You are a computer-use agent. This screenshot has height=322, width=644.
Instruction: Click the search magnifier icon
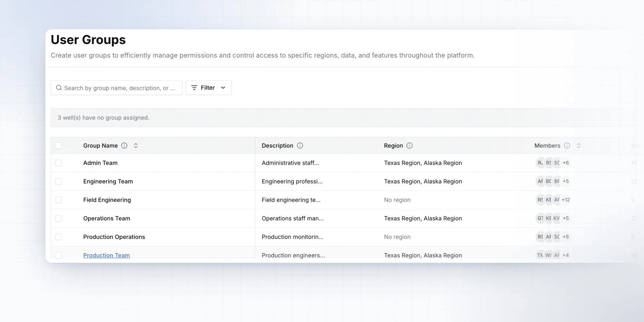(x=59, y=88)
